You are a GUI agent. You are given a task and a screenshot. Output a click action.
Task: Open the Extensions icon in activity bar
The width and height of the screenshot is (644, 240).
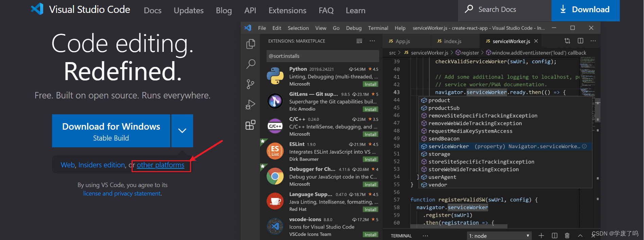[251, 125]
